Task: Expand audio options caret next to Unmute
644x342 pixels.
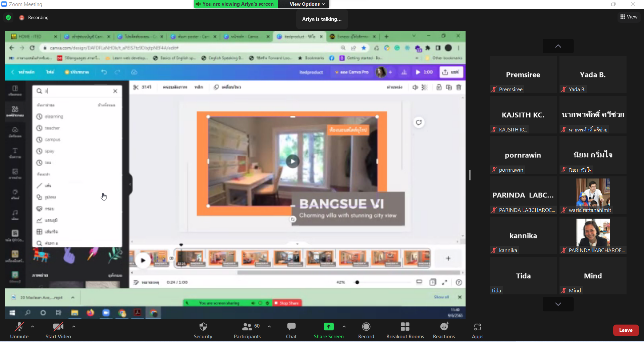Action: click(x=33, y=326)
